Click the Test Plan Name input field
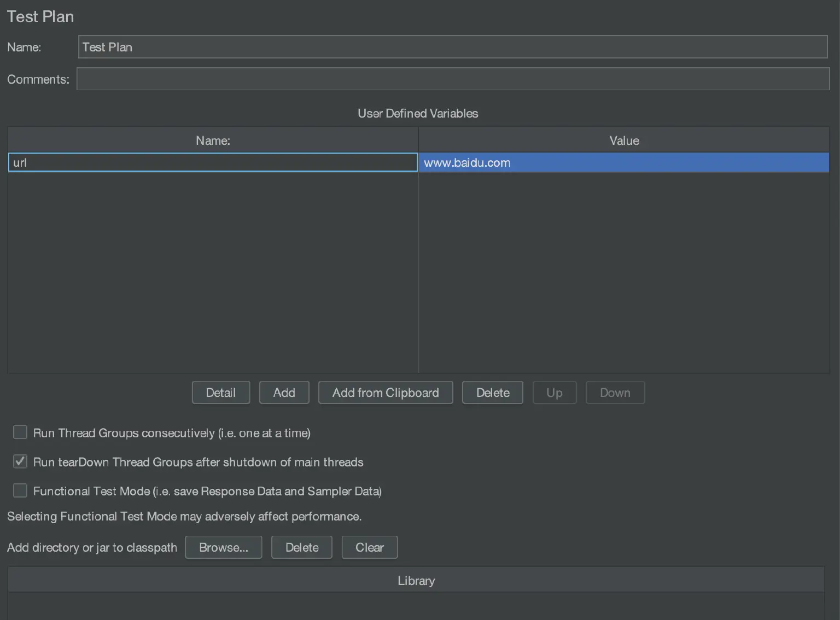The width and height of the screenshot is (840, 620). [453, 46]
